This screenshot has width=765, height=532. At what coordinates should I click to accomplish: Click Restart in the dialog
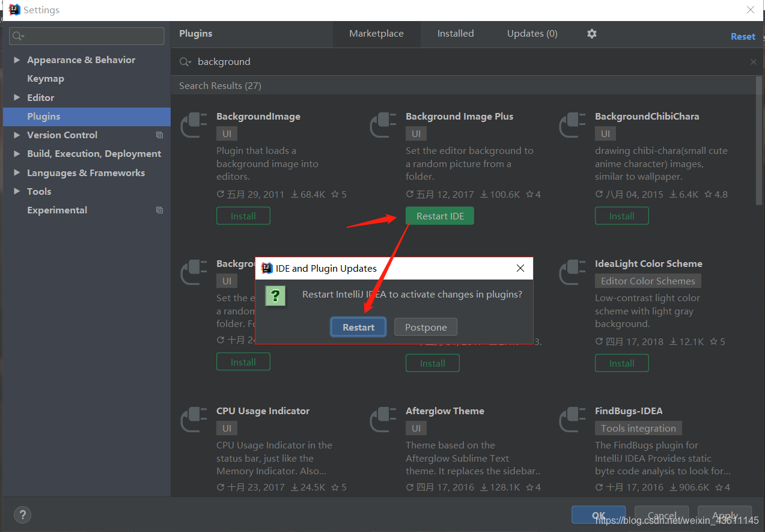(358, 327)
